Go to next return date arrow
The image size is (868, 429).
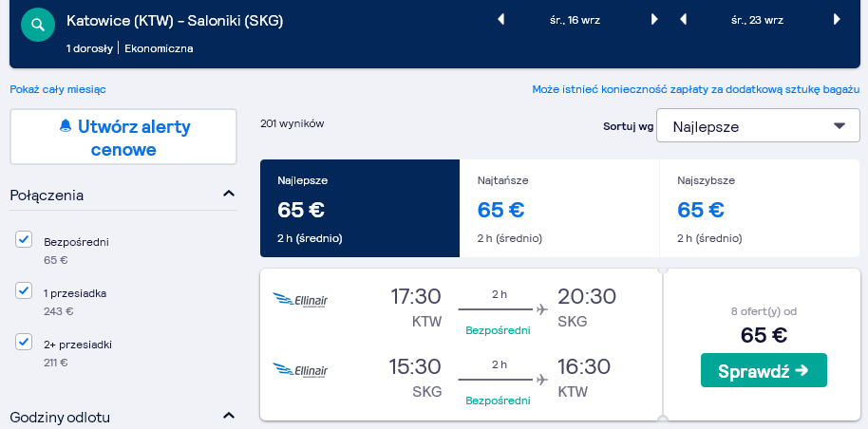[x=837, y=20]
